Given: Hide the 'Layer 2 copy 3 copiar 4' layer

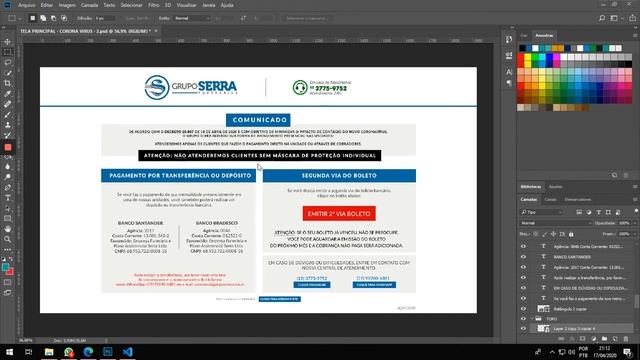Looking at the screenshot, I should click(523, 328).
